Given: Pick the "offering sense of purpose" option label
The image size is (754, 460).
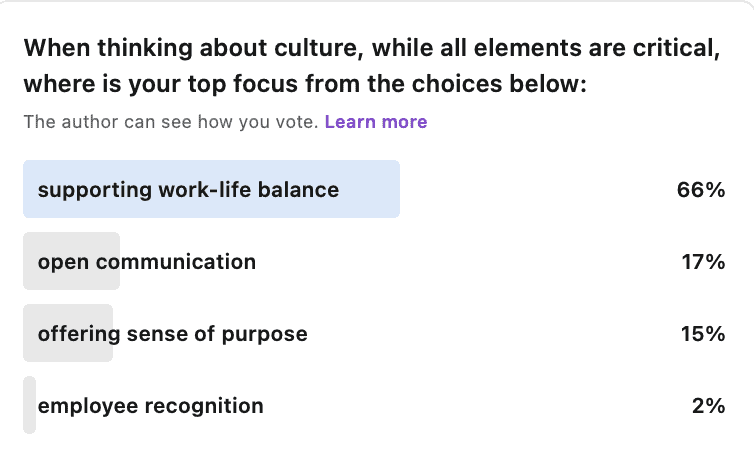Looking at the screenshot, I should [x=172, y=334].
